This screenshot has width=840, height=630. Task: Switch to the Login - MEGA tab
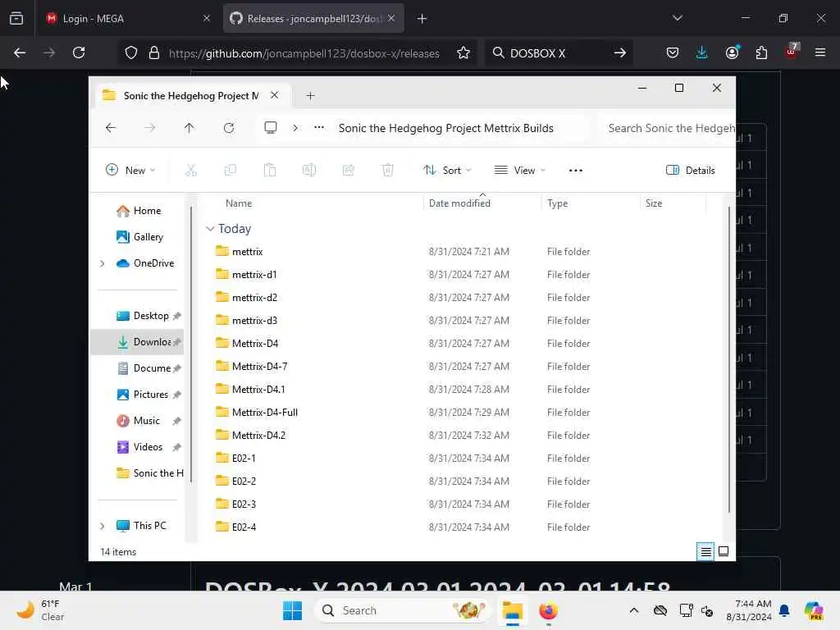click(x=129, y=19)
